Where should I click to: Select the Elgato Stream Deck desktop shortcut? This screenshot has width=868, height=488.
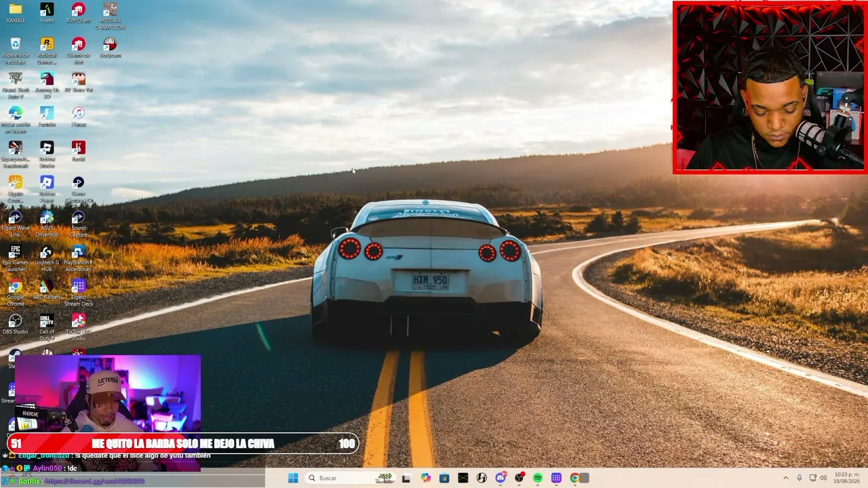[x=78, y=293]
